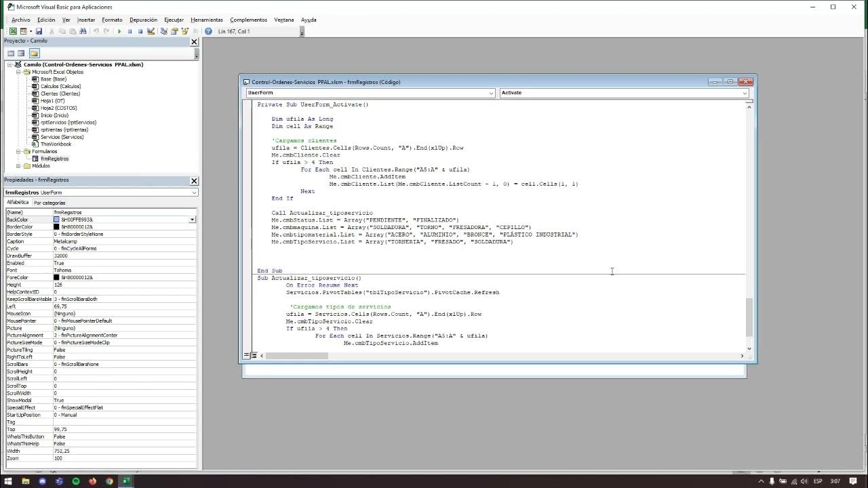Screen dimensions: 868x488
Task: Open the Herramientas menu
Action: click(x=207, y=20)
